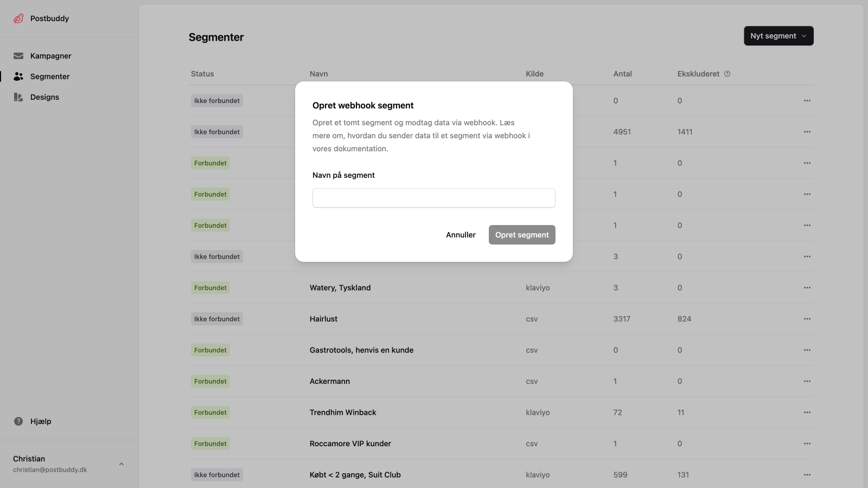This screenshot has height=488, width=868.
Task: Collapse the Christian account section
Action: coord(121,464)
